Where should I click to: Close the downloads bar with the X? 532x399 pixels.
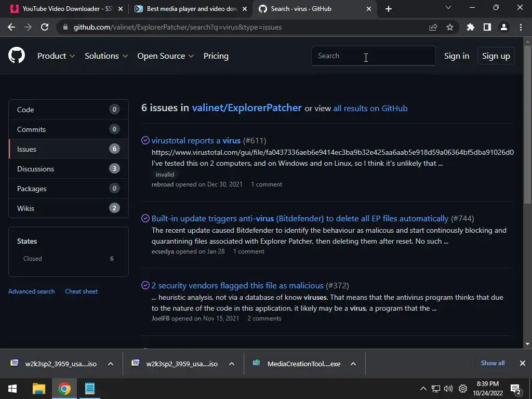coord(523,363)
